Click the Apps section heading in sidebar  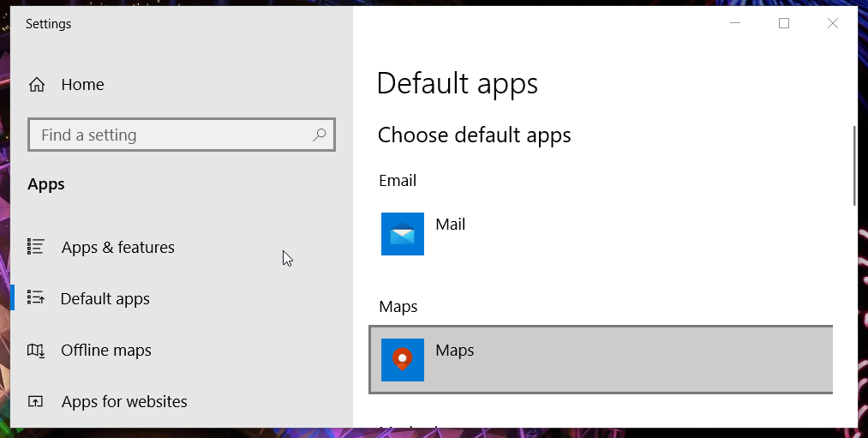46,184
